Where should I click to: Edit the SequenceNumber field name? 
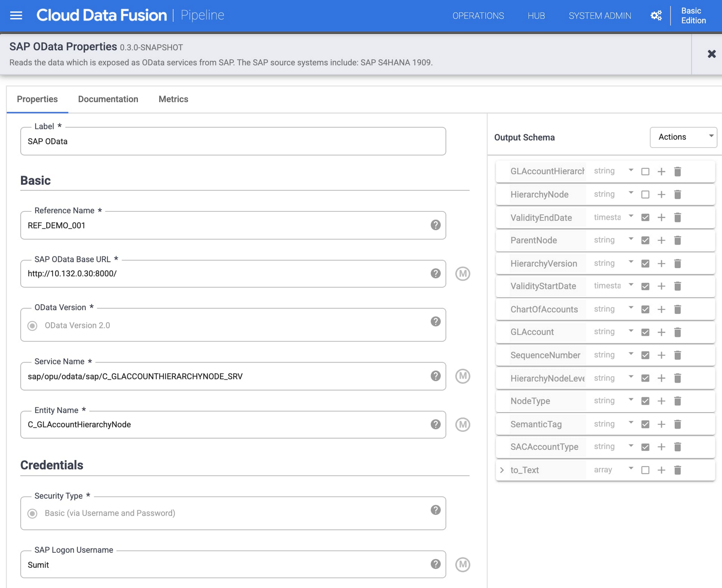[x=547, y=355]
